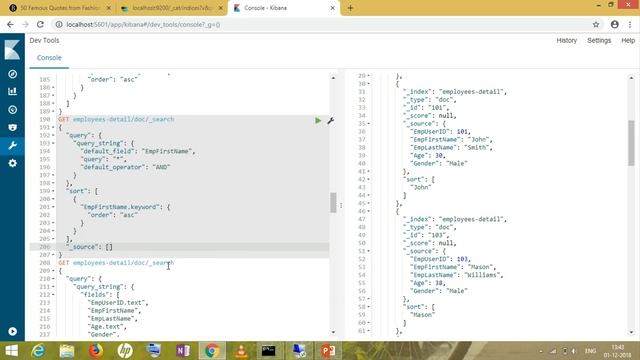This screenshot has height=360, width=640.
Task: Reload the page with refresh icon
Action: click(40, 24)
